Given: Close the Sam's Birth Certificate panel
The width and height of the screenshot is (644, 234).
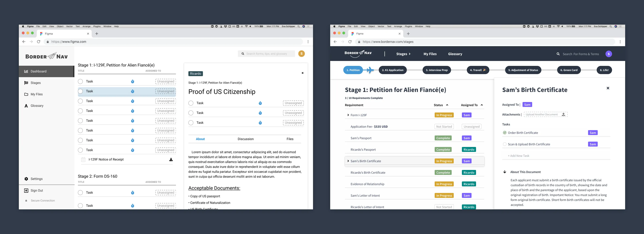Looking at the screenshot, I should coord(608,88).
